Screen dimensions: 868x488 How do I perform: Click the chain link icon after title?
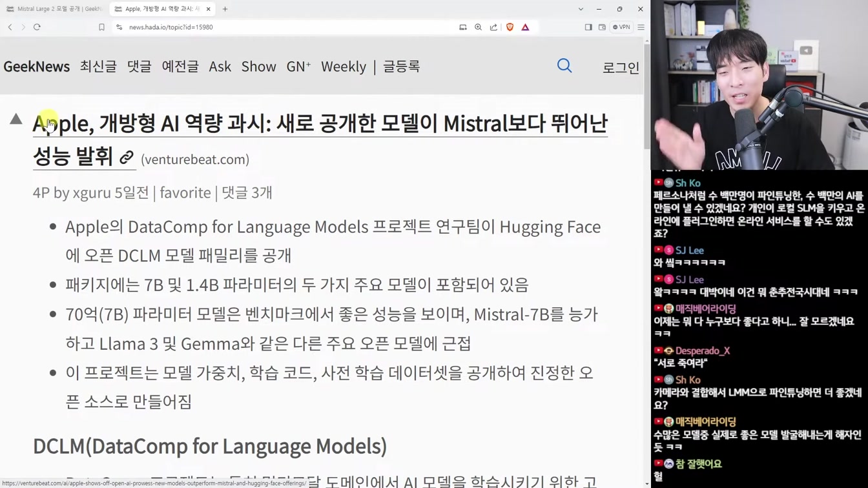point(127,157)
